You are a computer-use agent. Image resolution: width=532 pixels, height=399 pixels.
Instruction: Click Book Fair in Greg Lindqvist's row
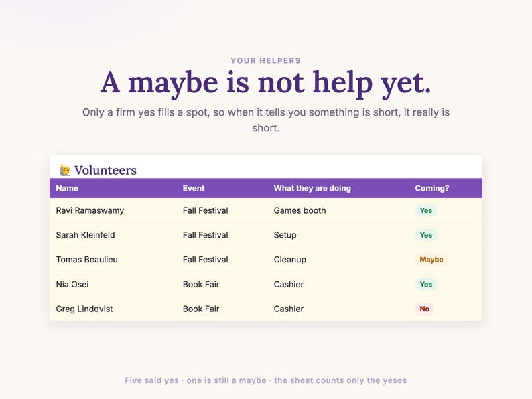201,309
